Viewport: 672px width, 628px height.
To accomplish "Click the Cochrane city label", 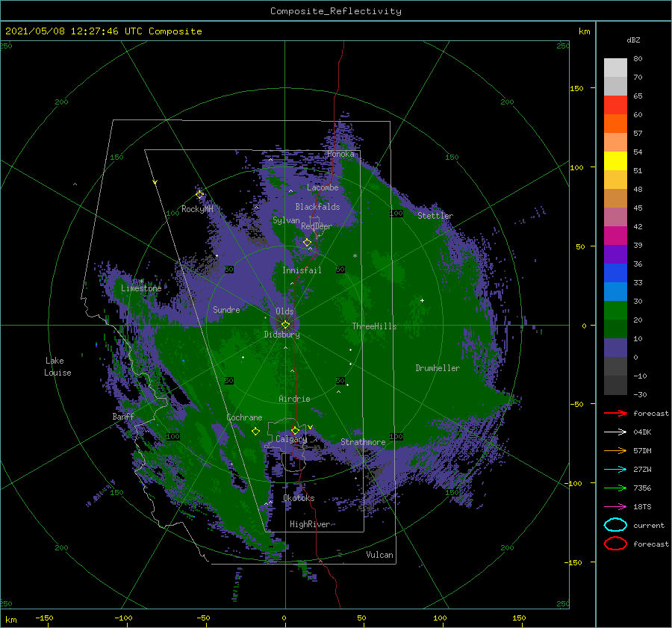I will 244,417.
